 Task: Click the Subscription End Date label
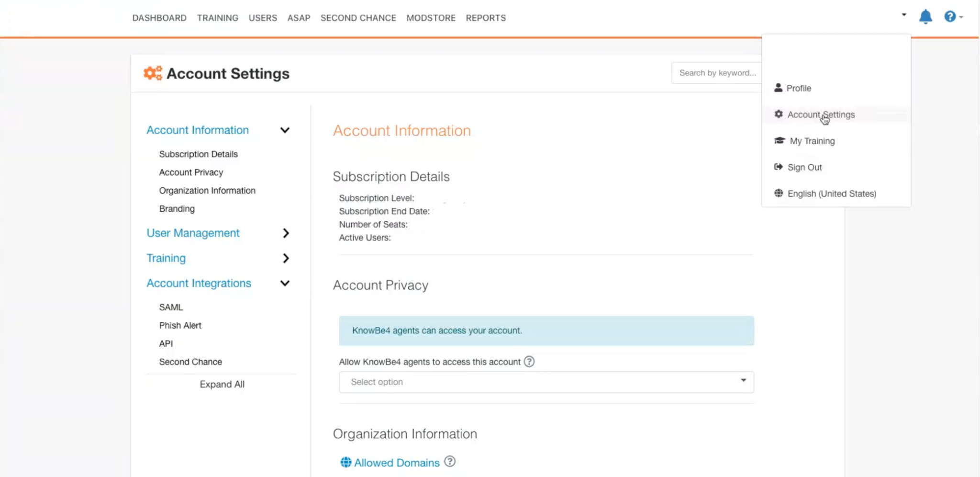pyautogui.click(x=384, y=211)
